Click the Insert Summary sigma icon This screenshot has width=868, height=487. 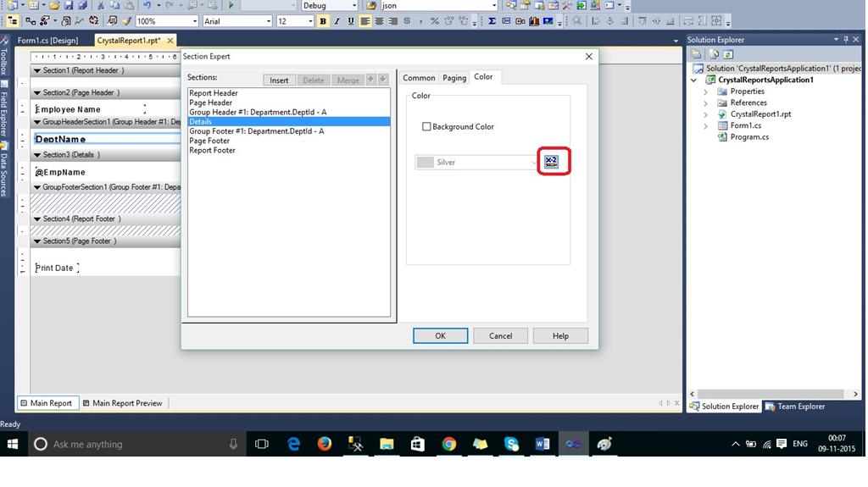pos(492,21)
